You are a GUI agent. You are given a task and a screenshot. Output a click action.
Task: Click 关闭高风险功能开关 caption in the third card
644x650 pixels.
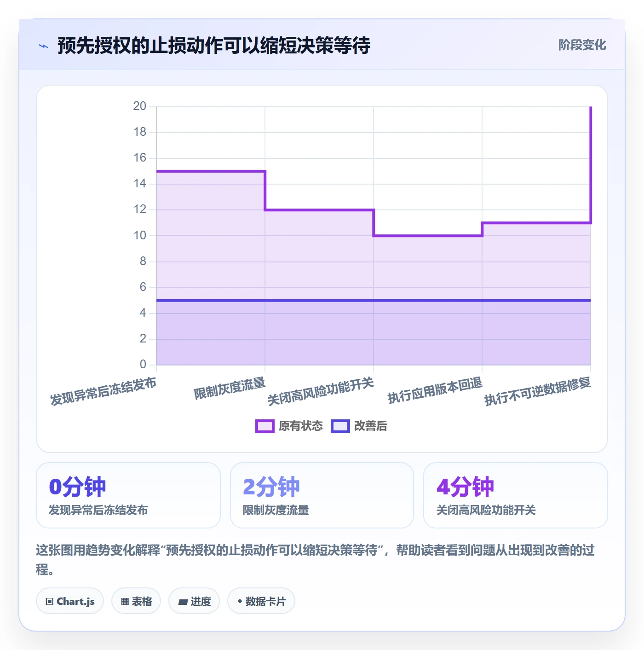click(486, 510)
